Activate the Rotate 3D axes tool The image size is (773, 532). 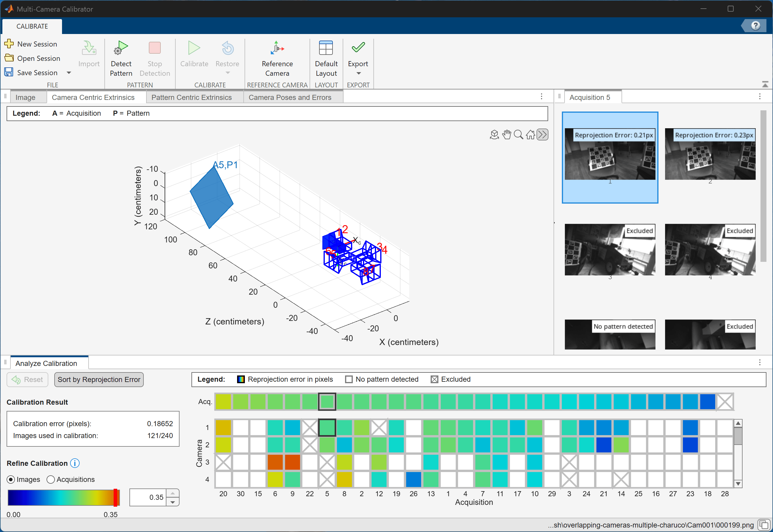point(494,135)
